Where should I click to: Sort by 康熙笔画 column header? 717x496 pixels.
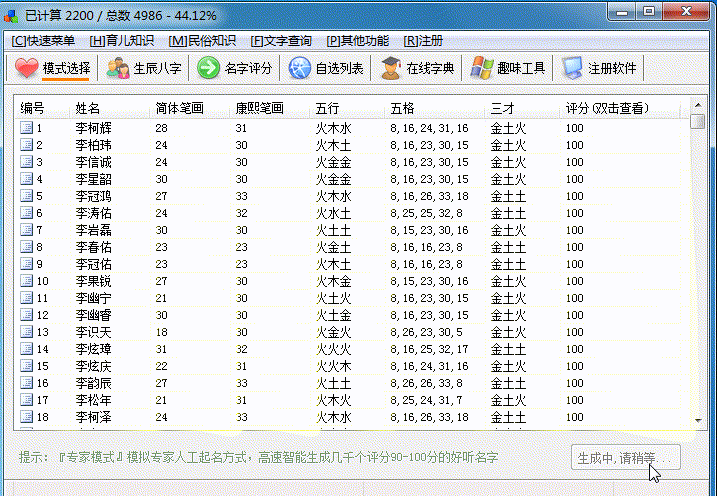pos(259,108)
